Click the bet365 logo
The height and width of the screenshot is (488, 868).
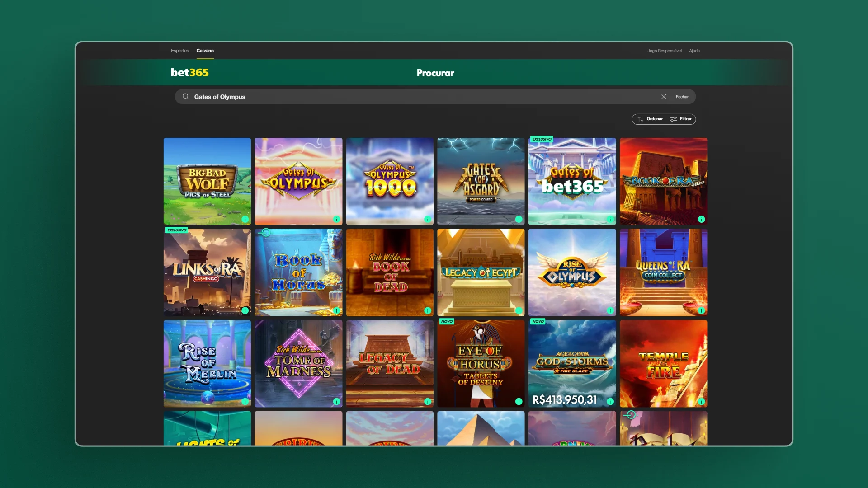coord(189,72)
